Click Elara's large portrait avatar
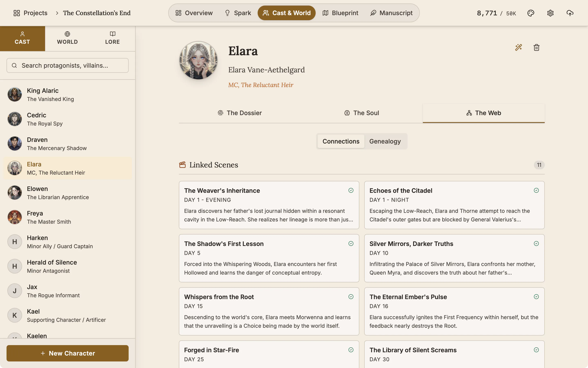Screen dimensions: 588x368 click(198, 60)
